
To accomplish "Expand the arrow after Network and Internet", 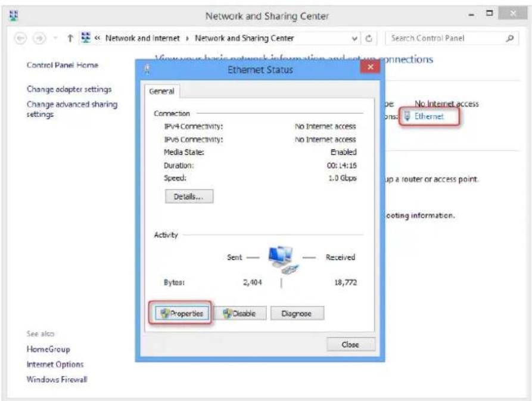I will [x=187, y=38].
